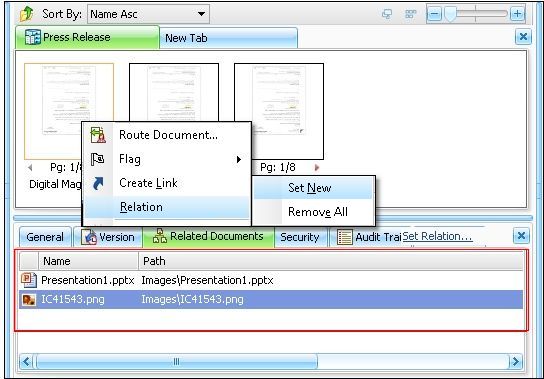544x379 pixels.
Task: Click the green up-folder icon
Action: (x=27, y=14)
